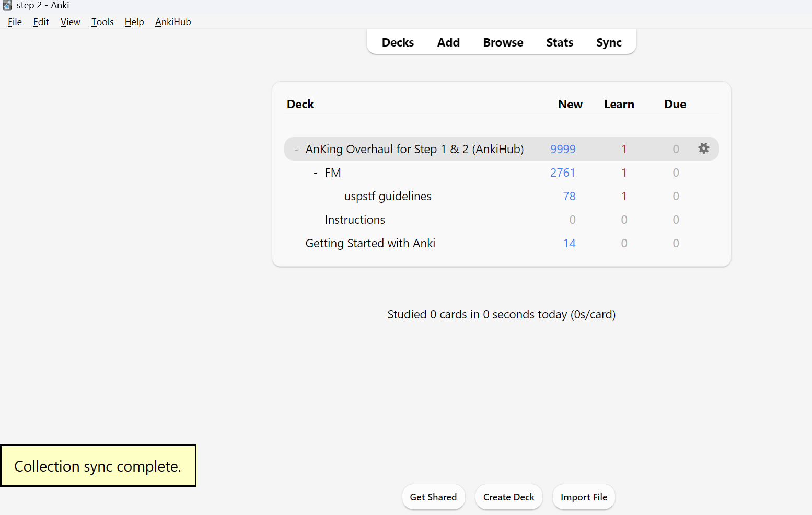Open the Help menu
This screenshot has height=515, width=812.
click(134, 22)
